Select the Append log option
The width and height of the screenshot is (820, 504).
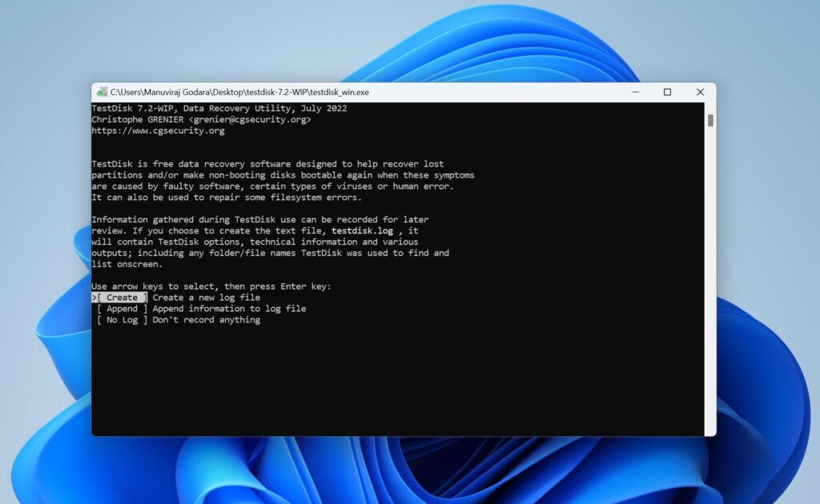point(121,308)
